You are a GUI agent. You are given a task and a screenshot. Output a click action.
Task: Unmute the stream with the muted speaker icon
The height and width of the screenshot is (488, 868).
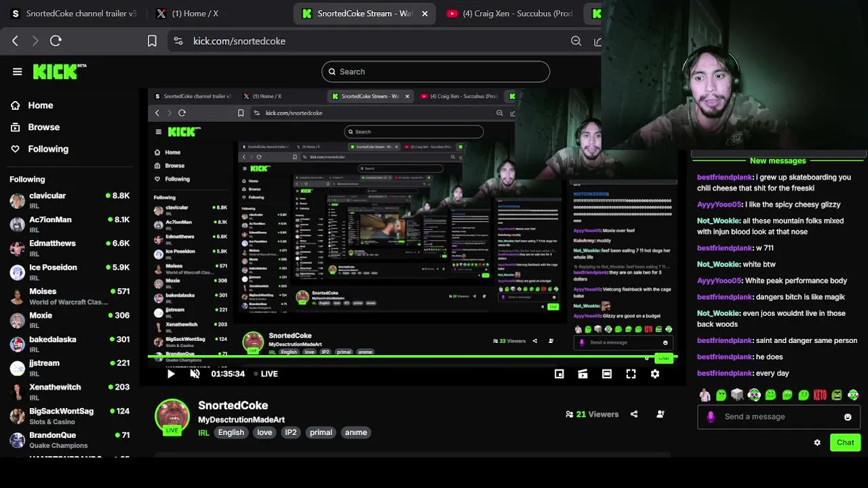tap(195, 373)
